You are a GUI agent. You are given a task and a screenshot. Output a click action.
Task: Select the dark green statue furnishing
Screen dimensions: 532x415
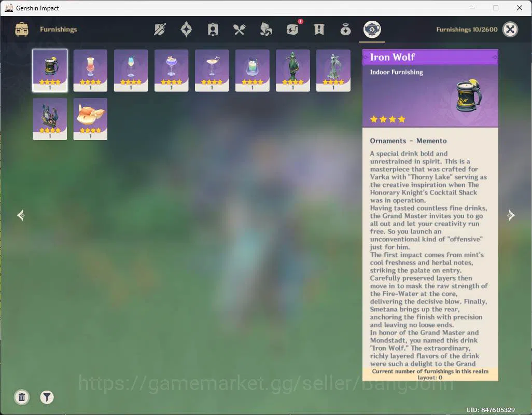click(x=293, y=71)
